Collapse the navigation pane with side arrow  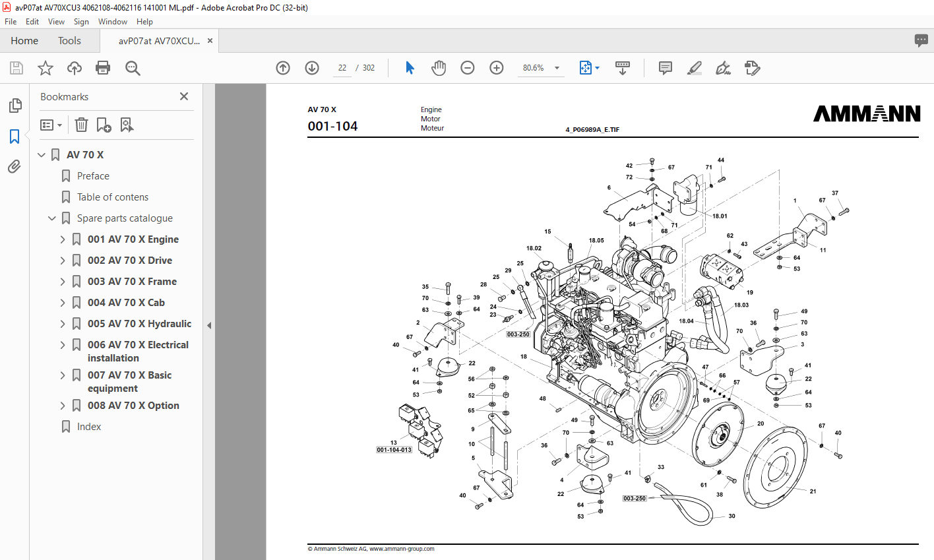tap(209, 325)
